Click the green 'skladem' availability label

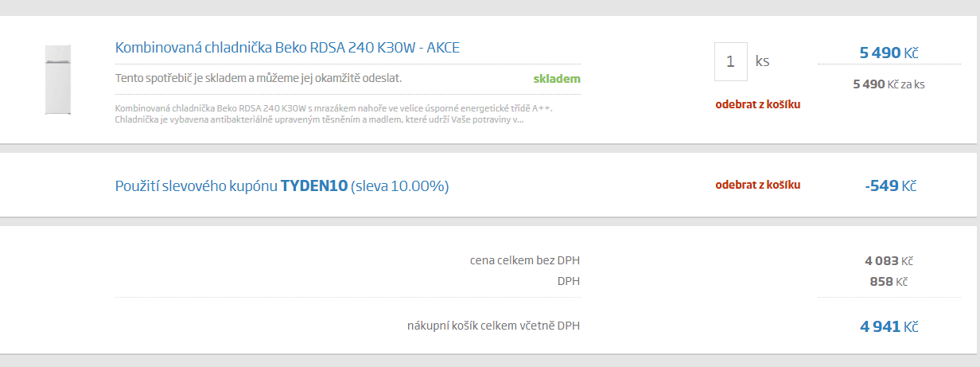click(557, 79)
